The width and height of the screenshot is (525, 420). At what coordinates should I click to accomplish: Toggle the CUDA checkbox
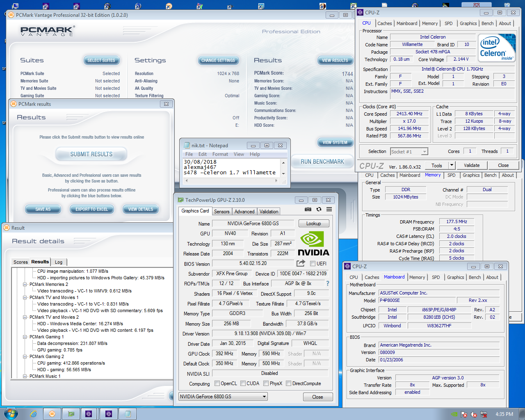point(243,383)
